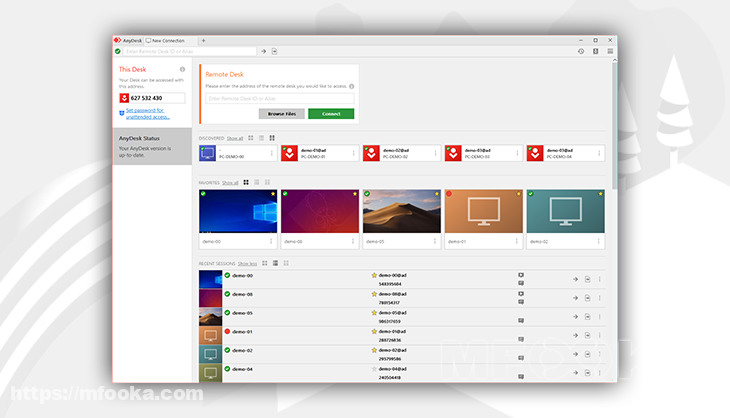Open options menu for PC-DEMO-00 card
Image resolution: width=730 pixels, height=418 pixels.
coord(270,153)
